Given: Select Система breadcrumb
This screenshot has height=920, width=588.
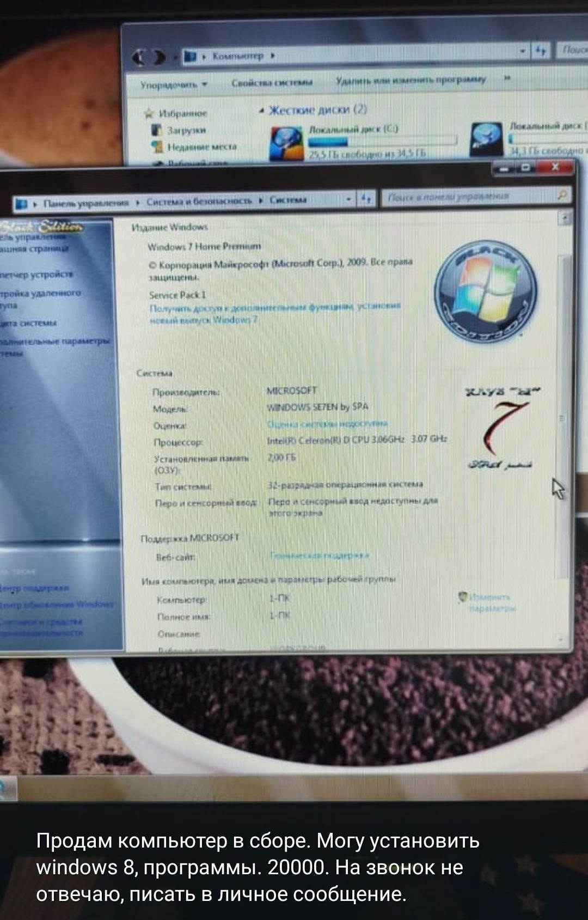Looking at the screenshot, I should [x=289, y=200].
